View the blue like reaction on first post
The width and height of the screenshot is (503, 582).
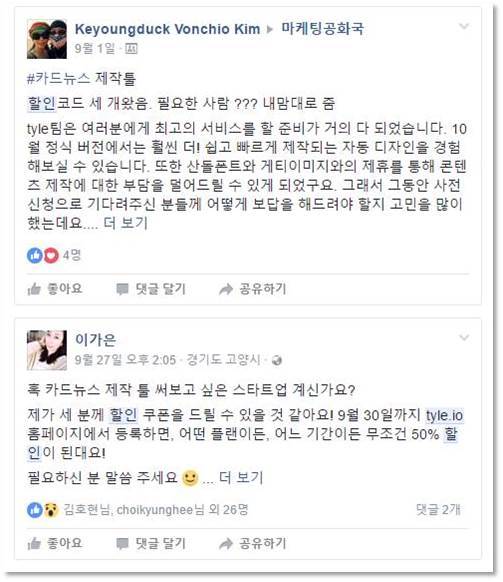pyautogui.click(x=35, y=255)
